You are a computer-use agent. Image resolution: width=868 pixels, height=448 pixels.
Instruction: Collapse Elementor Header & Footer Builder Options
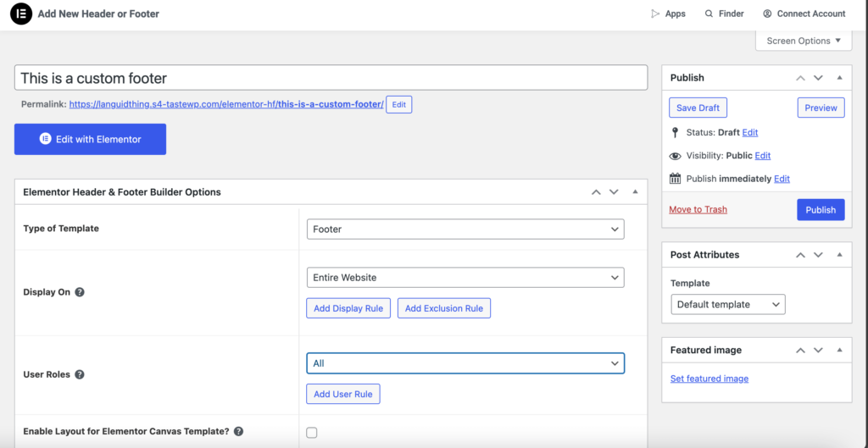636,192
